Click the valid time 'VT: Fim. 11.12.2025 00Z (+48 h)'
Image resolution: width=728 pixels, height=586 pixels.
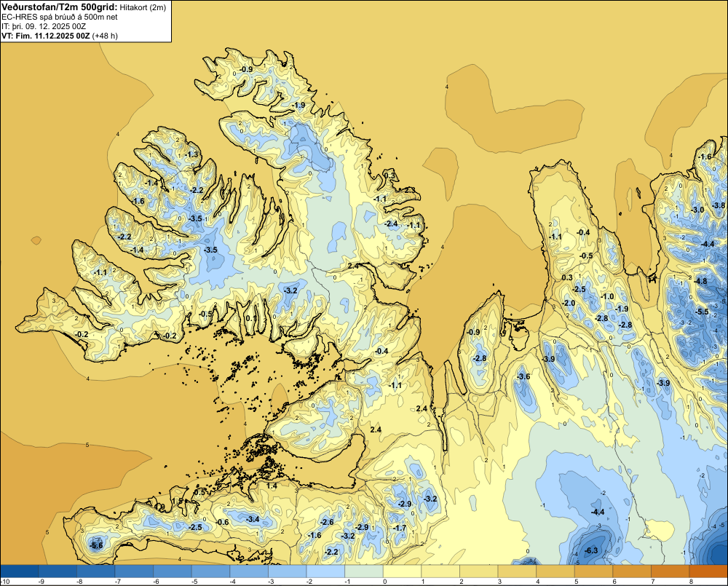tap(60, 36)
